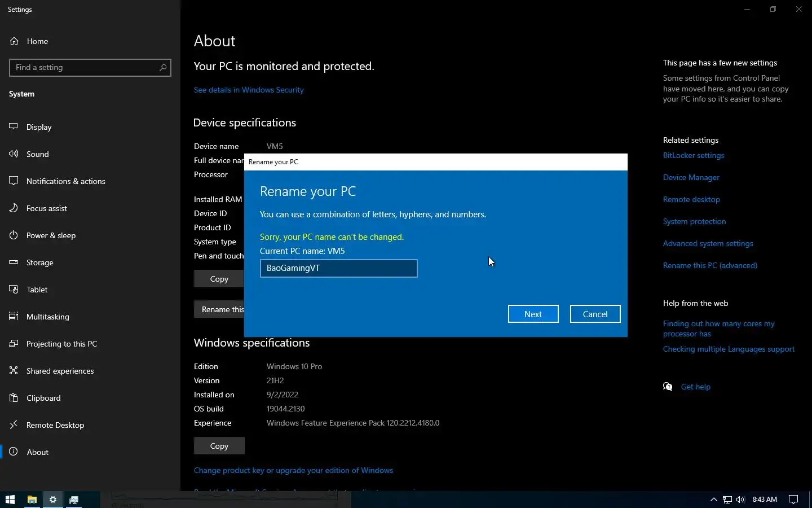Click the Rename this PC button

[x=219, y=309]
